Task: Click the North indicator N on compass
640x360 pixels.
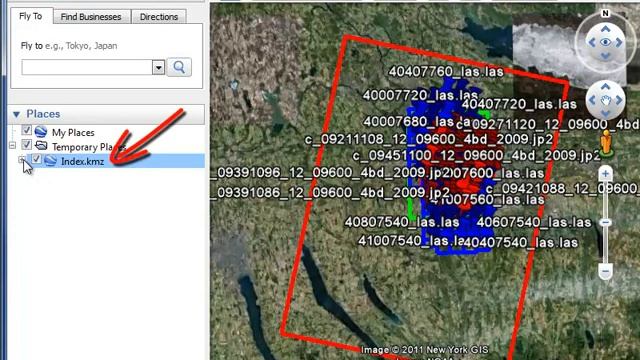Action: [x=605, y=13]
